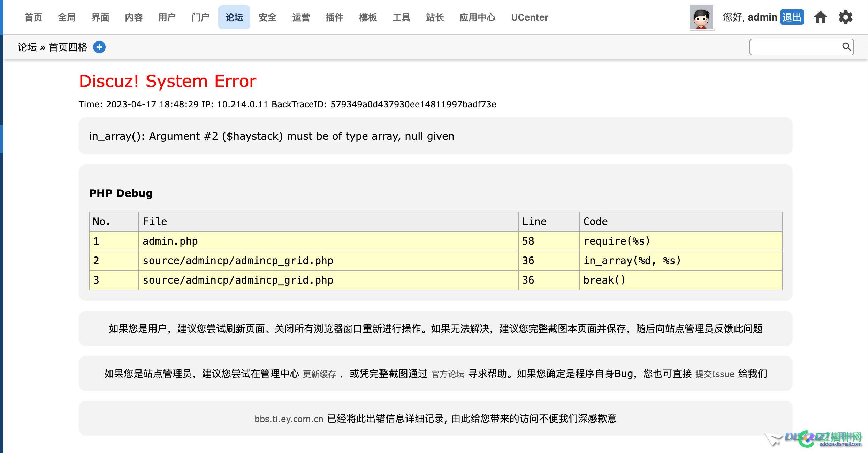Click the Line column header
868x453 pixels.
(549, 222)
